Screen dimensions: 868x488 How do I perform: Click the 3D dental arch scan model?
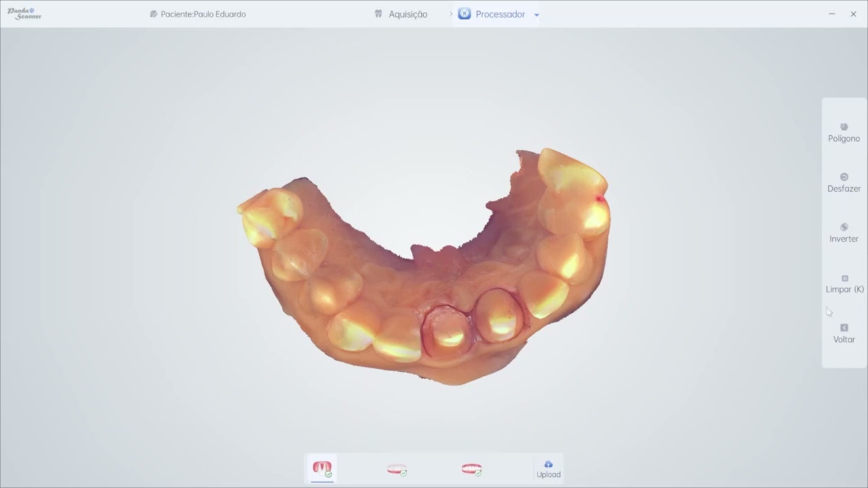(424, 266)
